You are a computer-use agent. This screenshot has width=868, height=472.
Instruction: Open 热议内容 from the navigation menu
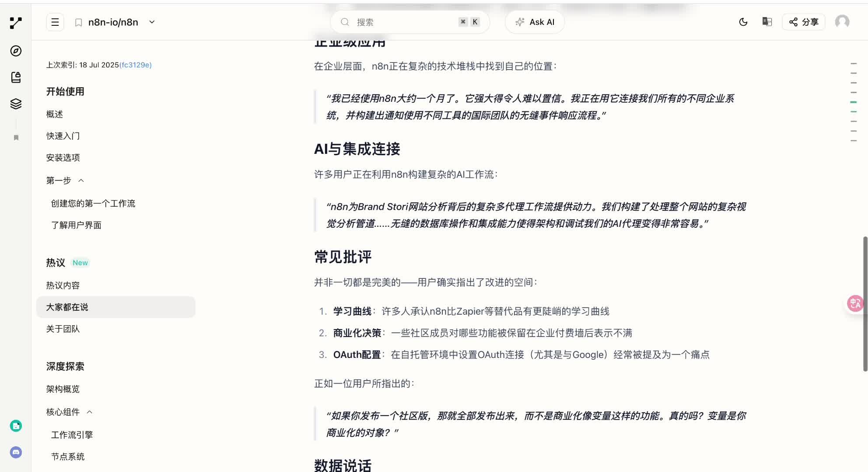point(63,285)
